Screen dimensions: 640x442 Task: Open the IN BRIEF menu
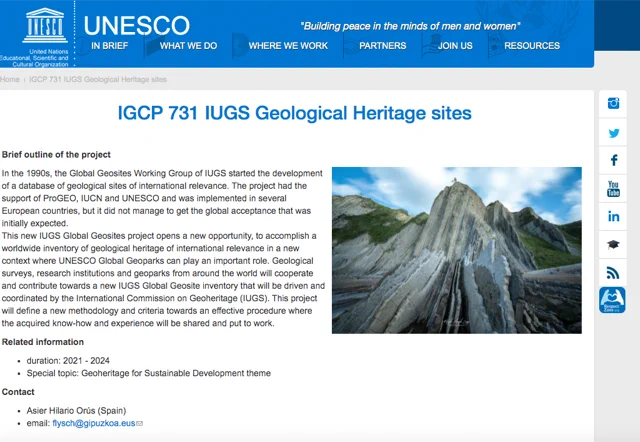[109, 46]
